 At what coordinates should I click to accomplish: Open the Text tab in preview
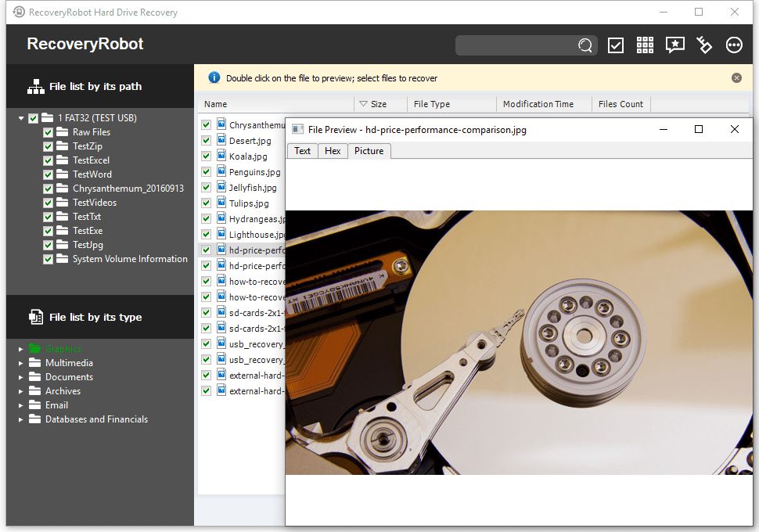pos(302,151)
